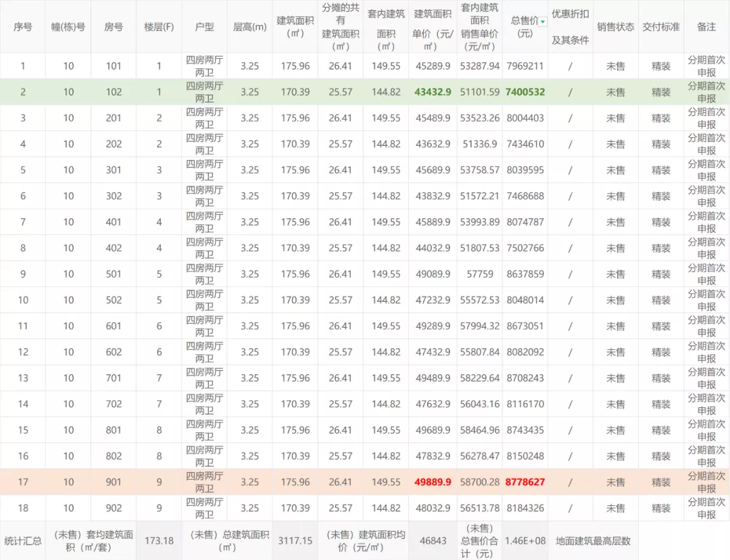Select the cell with room number 101
This screenshot has width=730, height=560.
pos(114,66)
